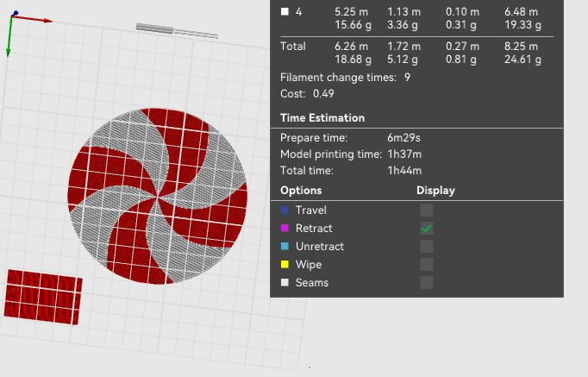Click the blue origin dot of axes
This screenshot has height=377, width=588.
[x=15, y=14]
